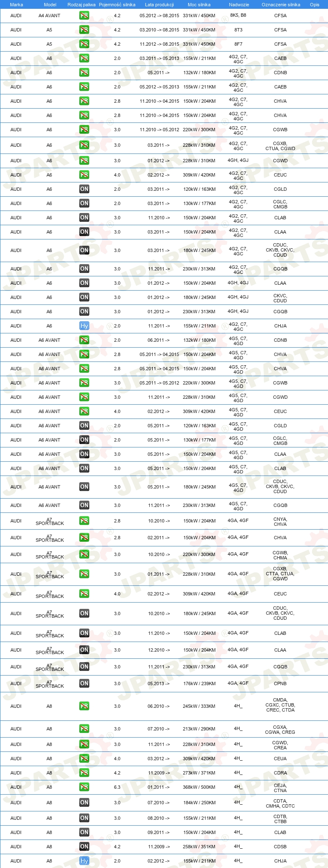The width and height of the screenshot is (328, 868).
Task: Select the 273kW / 371KM power cell
Action: [199, 773]
